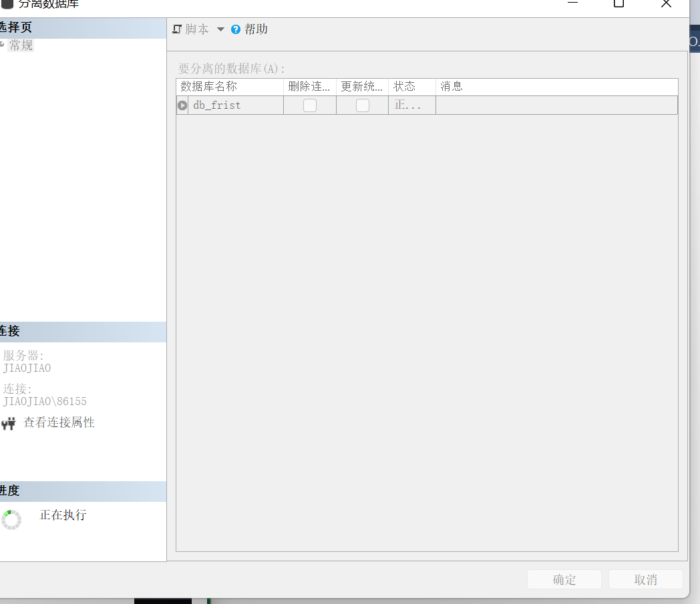Click the 删除连... column header

point(310,87)
